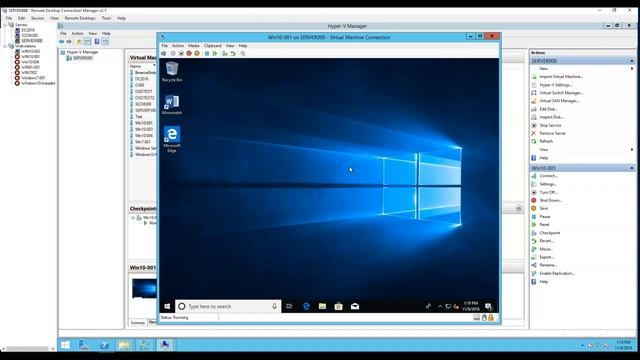Screen dimensions: 640x360
Task: Click Revert icon in VM connection toolbar
Action: click(233, 53)
